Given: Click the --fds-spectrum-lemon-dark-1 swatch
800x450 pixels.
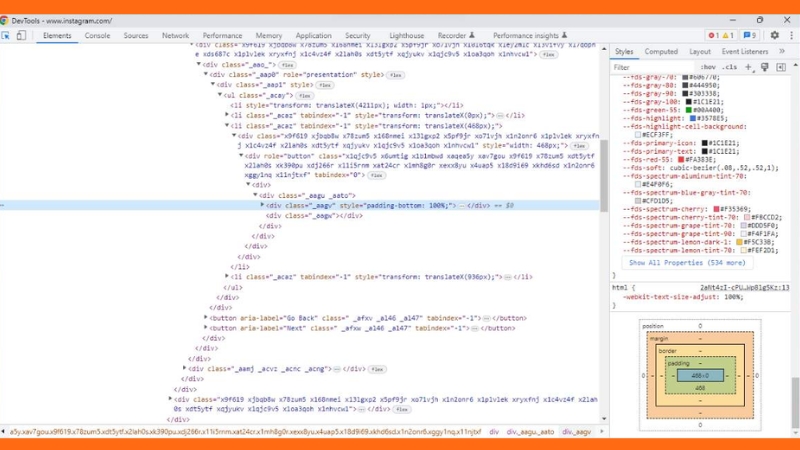Looking at the screenshot, I should click(x=739, y=242).
